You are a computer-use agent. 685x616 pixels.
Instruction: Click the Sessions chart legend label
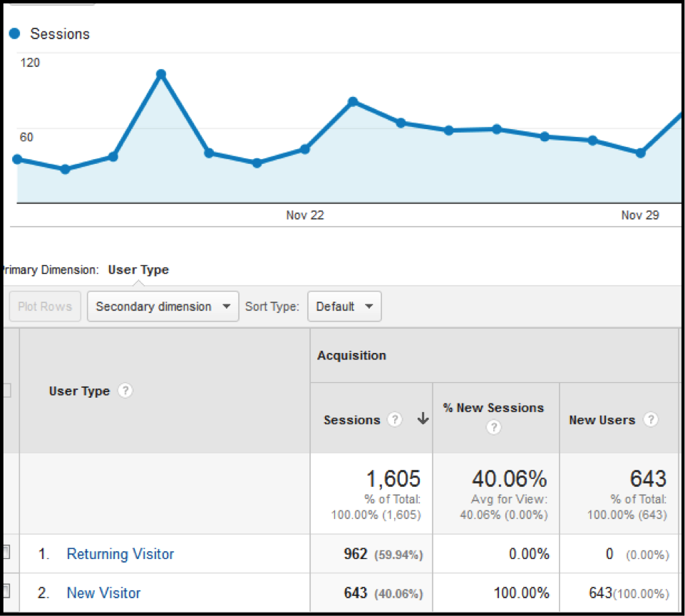[x=60, y=34]
